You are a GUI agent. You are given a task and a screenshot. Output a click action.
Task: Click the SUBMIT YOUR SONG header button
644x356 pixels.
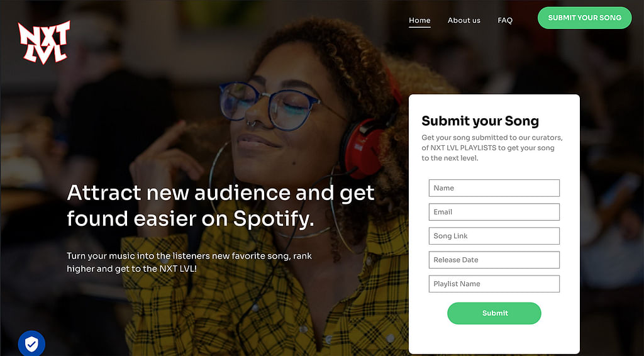584,18
